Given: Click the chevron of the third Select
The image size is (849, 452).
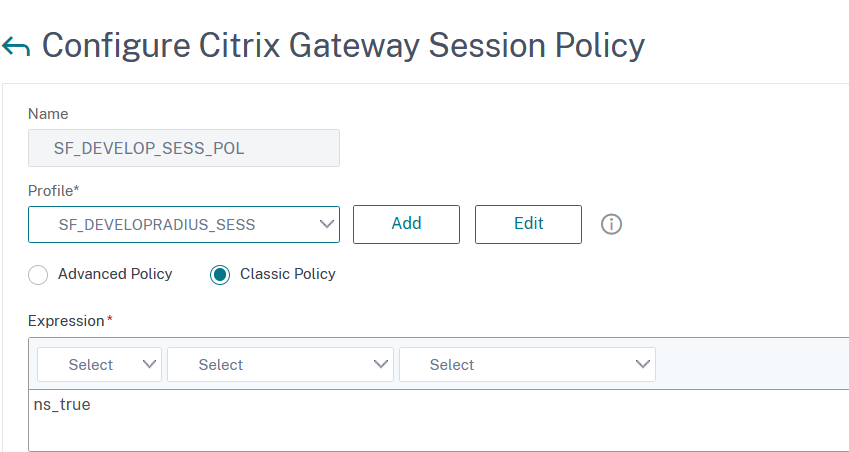Looking at the screenshot, I should pyautogui.click(x=643, y=365).
